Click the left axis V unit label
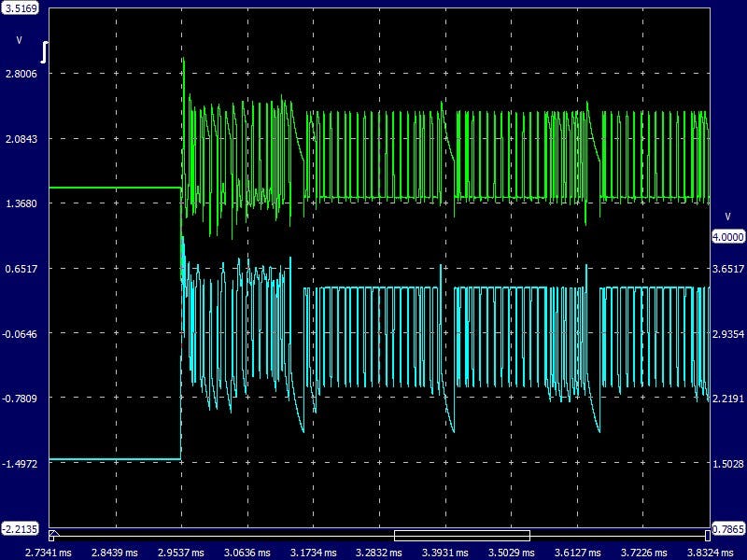Image resolution: width=747 pixels, height=560 pixels. click(x=19, y=40)
